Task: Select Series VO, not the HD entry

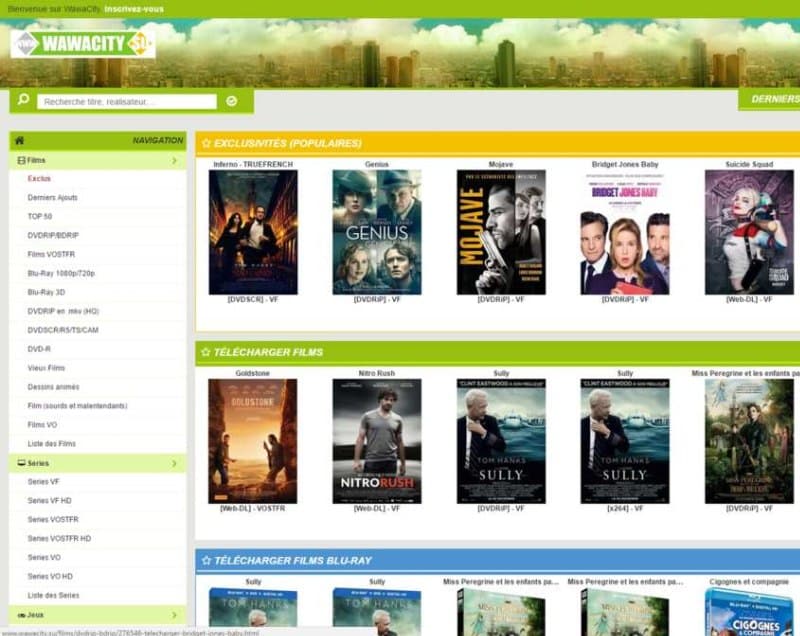Action: (44, 557)
